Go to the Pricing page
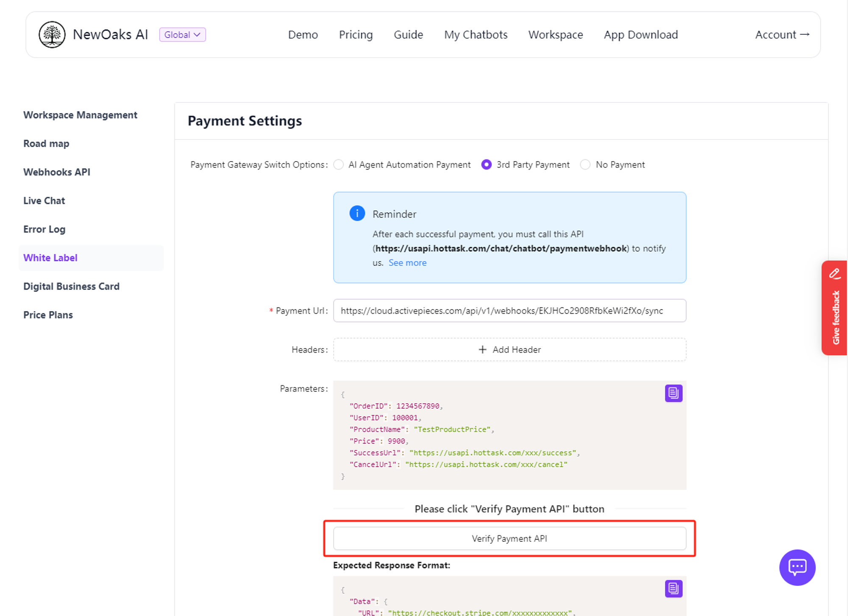 click(356, 35)
